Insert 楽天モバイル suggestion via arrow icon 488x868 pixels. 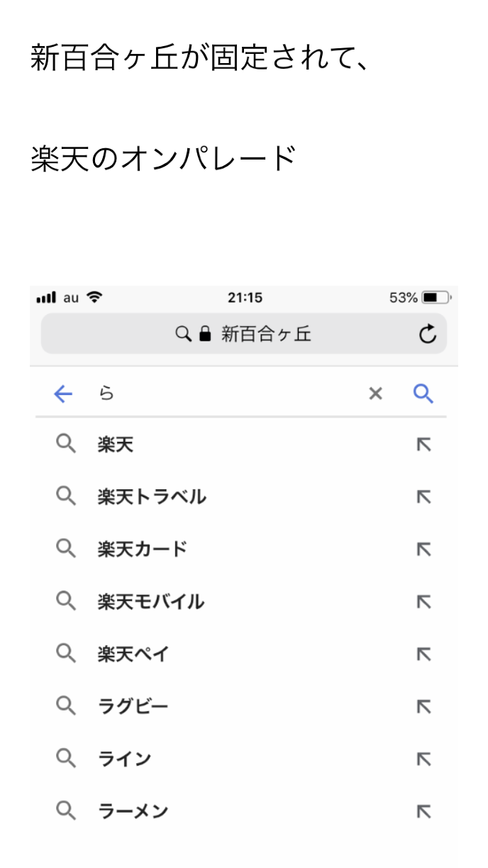coord(423,602)
